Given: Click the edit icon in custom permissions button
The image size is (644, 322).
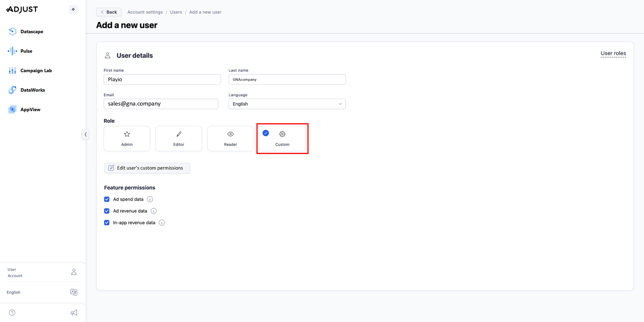Looking at the screenshot, I should [x=111, y=168].
